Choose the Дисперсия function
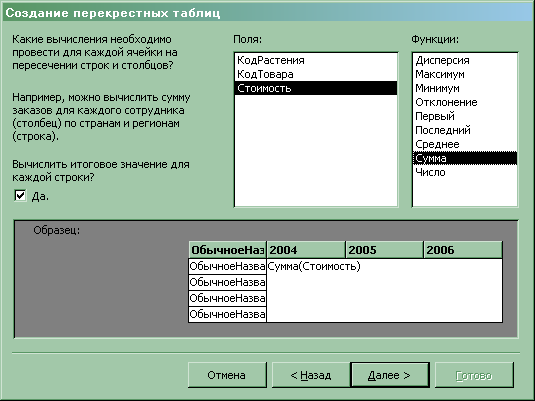This screenshot has width=535, height=401. [x=465, y=60]
